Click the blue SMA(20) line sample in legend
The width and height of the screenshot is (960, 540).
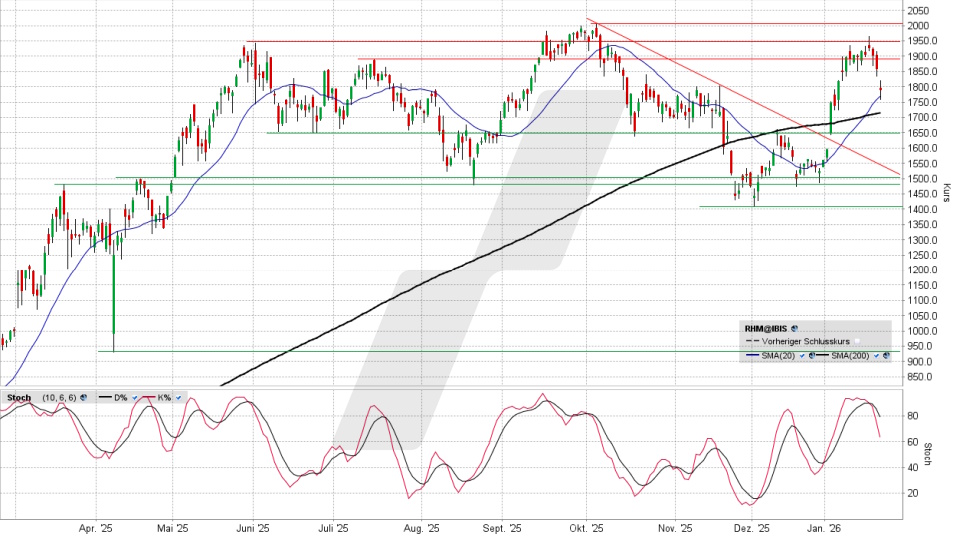(x=750, y=355)
